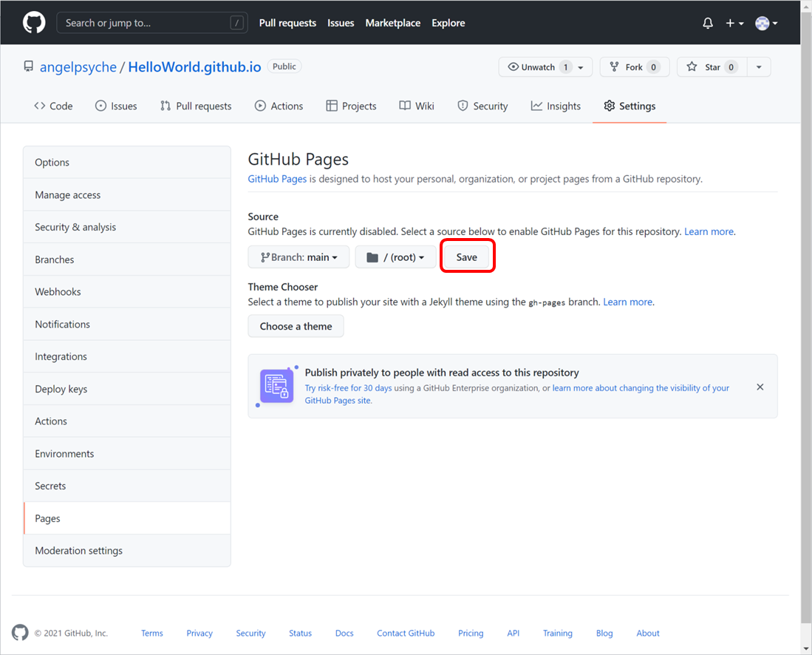
Task: Select Options in settings sidebar
Action: point(127,162)
